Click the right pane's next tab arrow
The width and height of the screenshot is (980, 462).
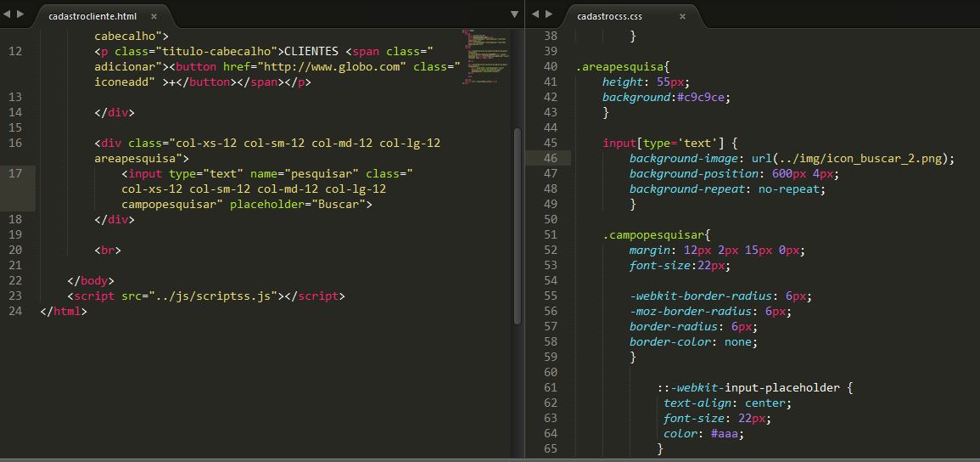[548, 14]
